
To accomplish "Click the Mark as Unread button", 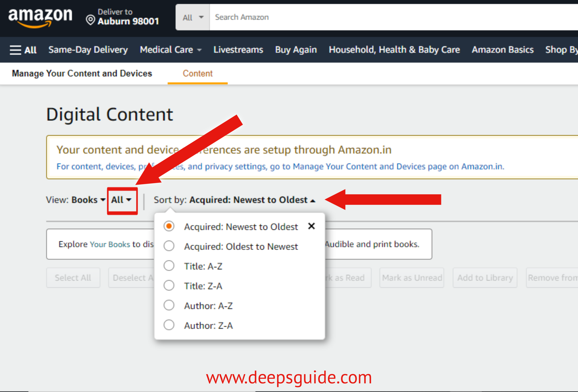I will [412, 278].
